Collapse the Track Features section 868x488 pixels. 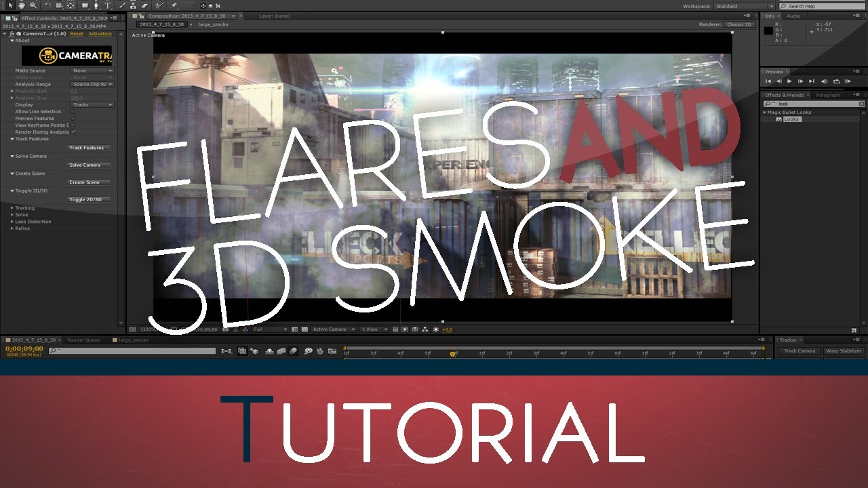click(12, 138)
